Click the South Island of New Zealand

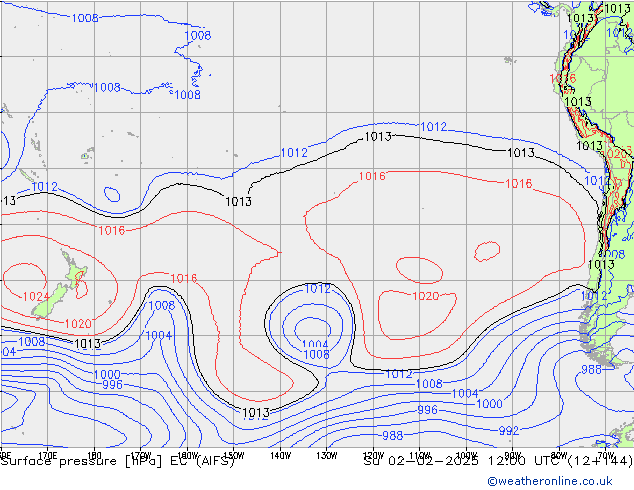(x=50, y=302)
